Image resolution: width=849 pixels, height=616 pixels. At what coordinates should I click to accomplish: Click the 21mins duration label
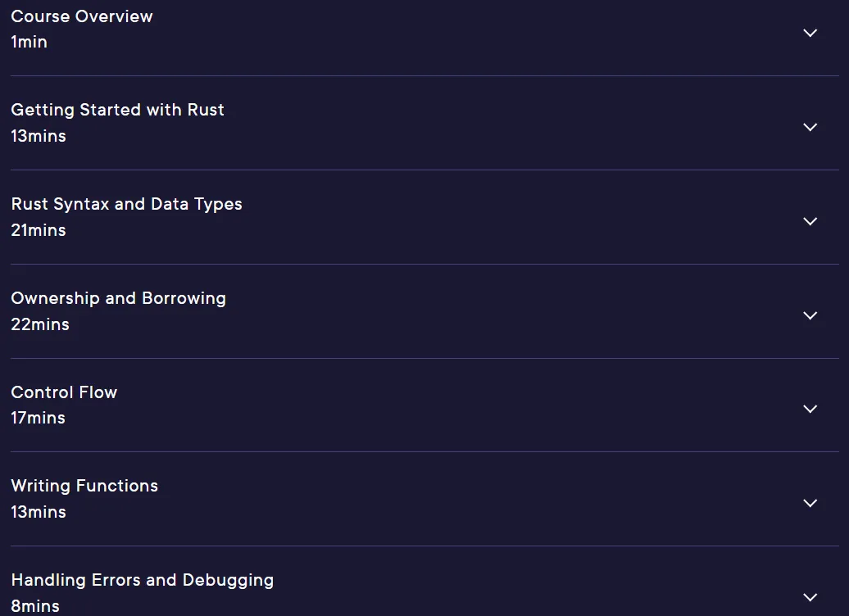(39, 230)
